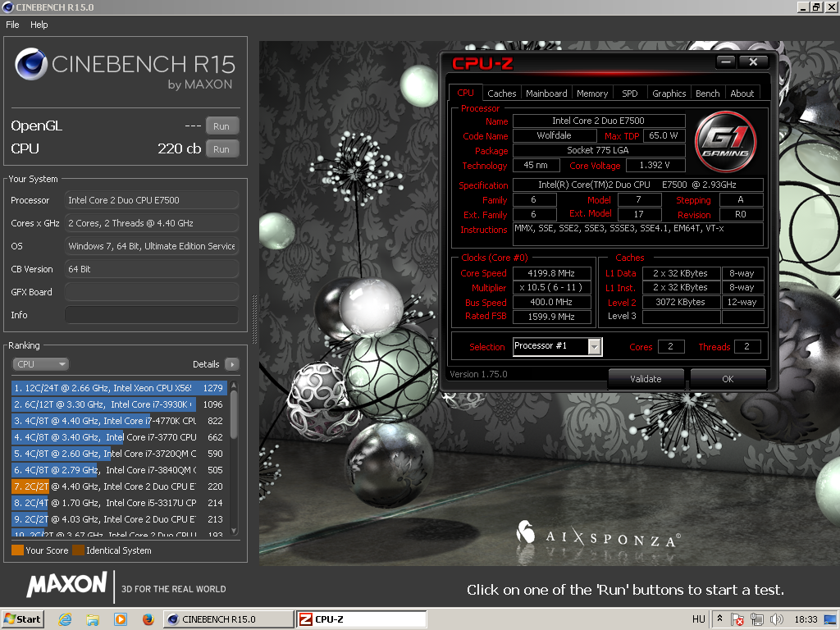Click the taskbar clock showing 18:33

[806, 619]
